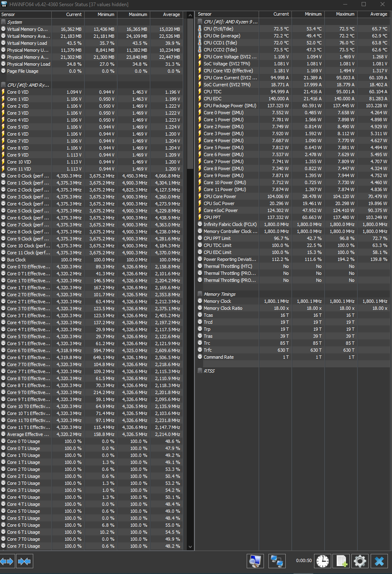Click the left panel vertical scrollbar thumb
Image resolution: width=392 pixels, height=574 pixels.
click(190, 94)
